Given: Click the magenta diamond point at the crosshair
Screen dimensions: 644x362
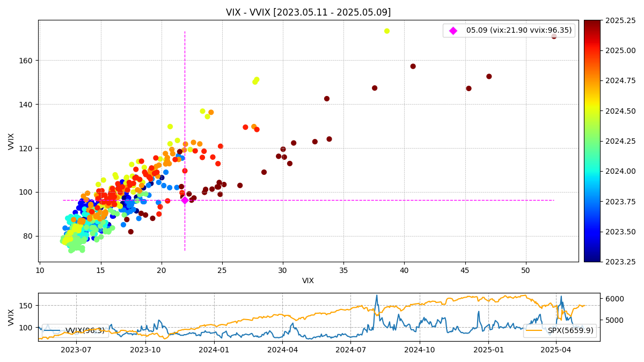Looking at the screenshot, I should [185, 200].
